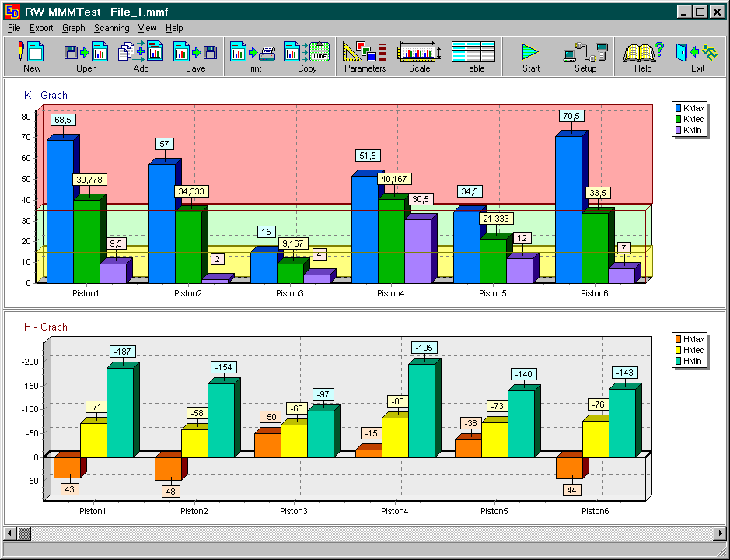Open the Parameters tool
This screenshot has width=730, height=560.
click(365, 53)
